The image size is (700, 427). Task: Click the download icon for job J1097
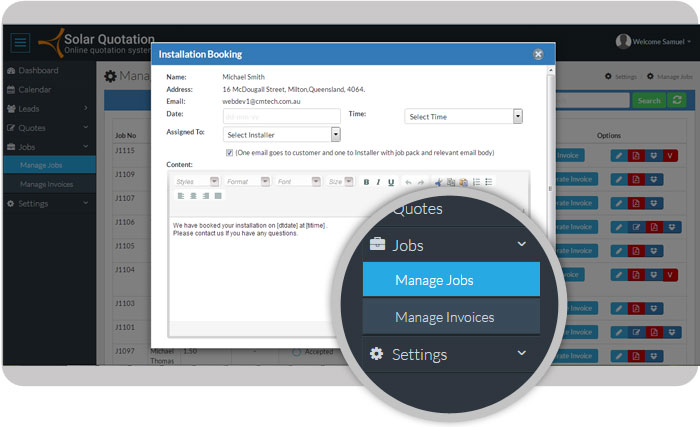654,356
